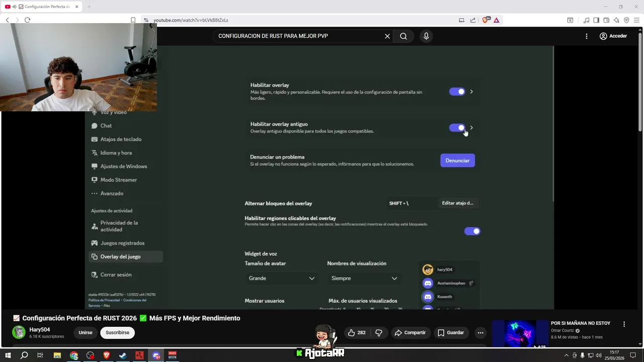Open the more actions ellipsis under video
This screenshot has height=362, width=644.
(x=480, y=333)
